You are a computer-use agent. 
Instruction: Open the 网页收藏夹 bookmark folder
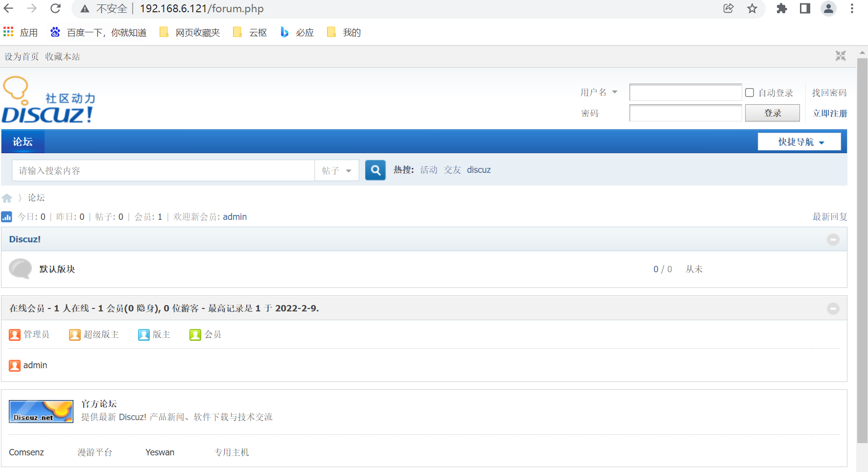point(190,32)
